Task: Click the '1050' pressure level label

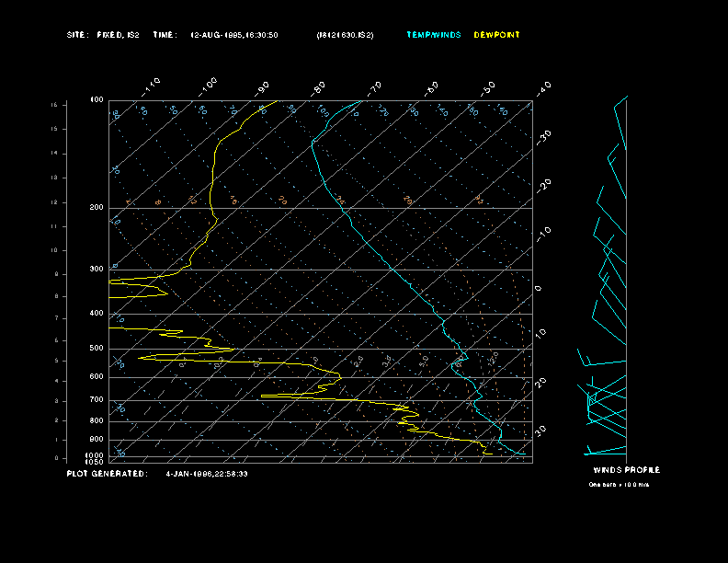Action: point(95,462)
